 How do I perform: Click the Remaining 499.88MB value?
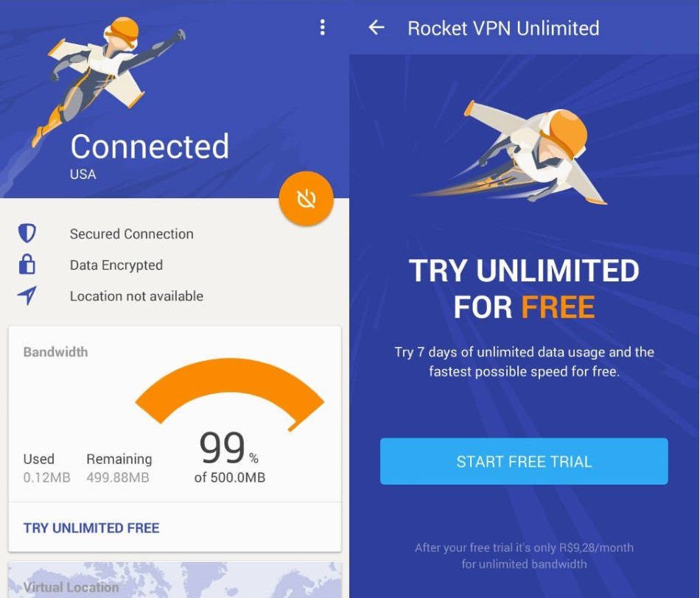118,477
